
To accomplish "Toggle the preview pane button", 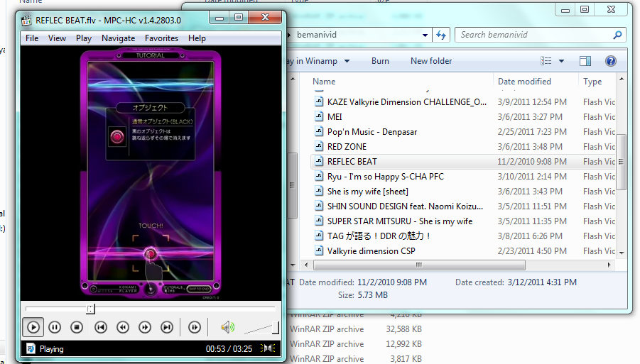I will pos(585,61).
